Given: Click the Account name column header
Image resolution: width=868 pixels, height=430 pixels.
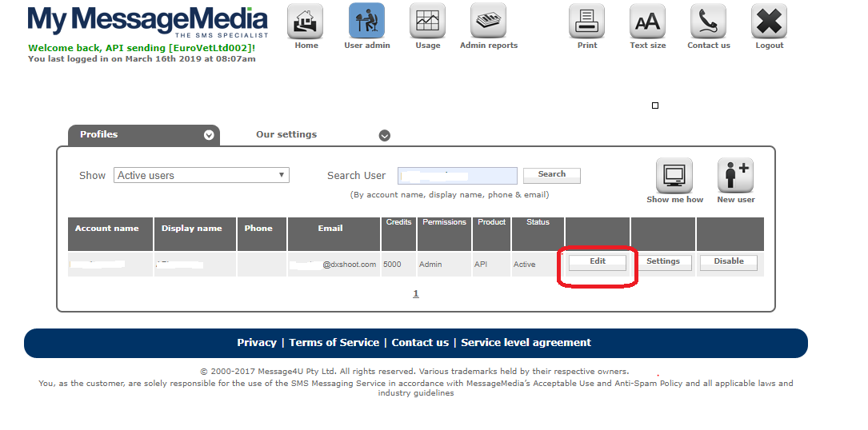Looking at the screenshot, I should (x=110, y=233).
